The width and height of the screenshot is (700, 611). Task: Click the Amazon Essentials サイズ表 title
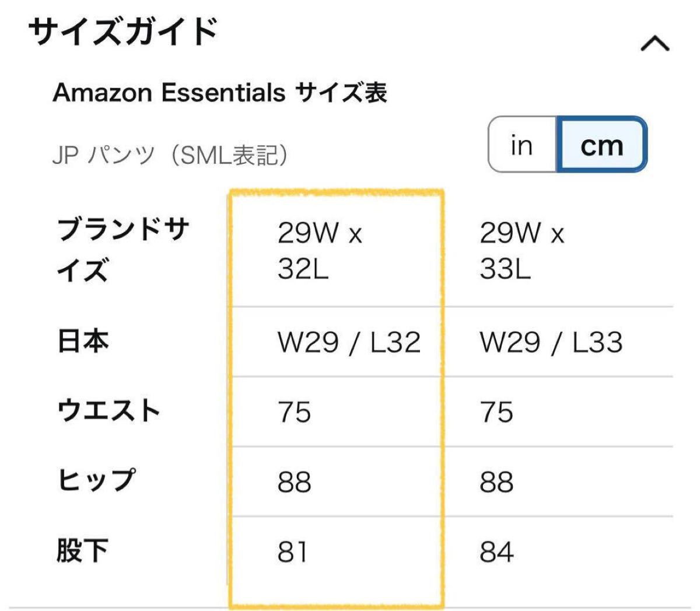click(220, 92)
